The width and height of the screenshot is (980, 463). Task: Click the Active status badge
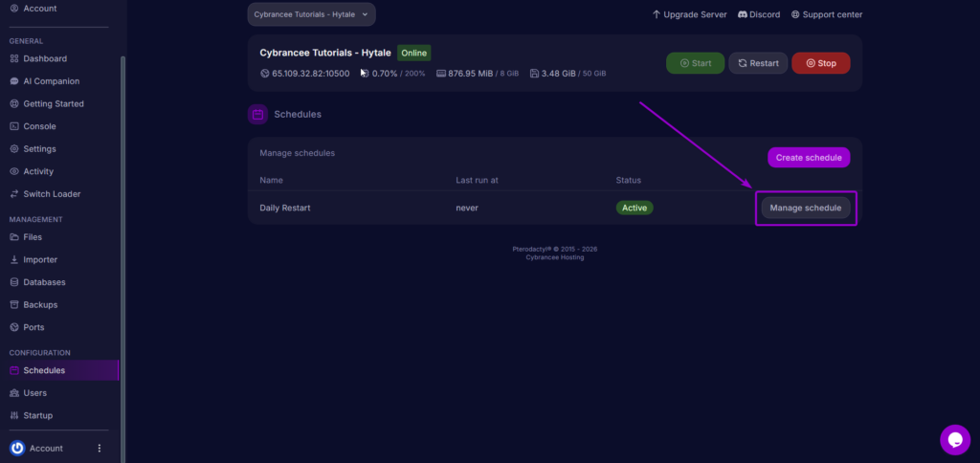pyautogui.click(x=635, y=208)
